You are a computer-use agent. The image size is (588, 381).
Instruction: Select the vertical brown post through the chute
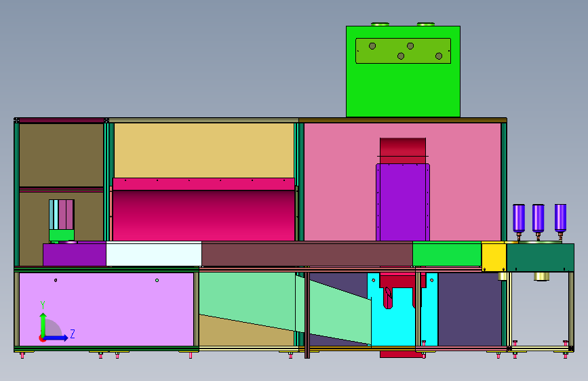307,315
